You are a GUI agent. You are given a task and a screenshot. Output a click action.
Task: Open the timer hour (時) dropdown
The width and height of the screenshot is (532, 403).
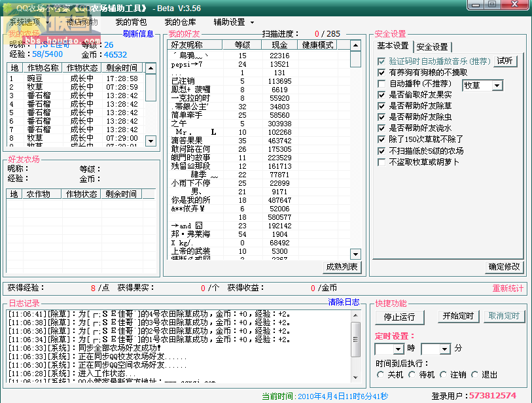399,349
